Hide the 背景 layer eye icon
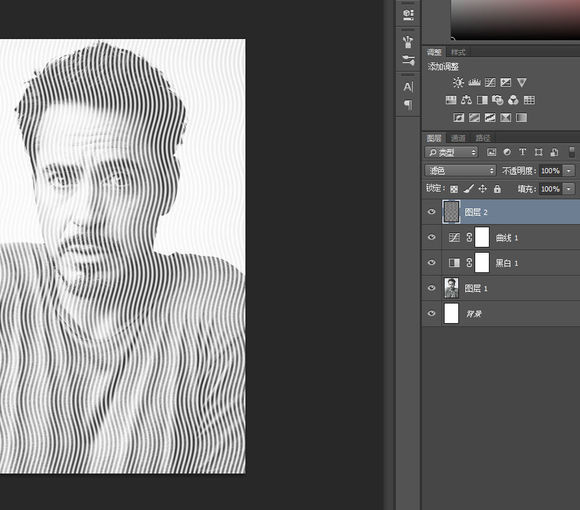The width and height of the screenshot is (580, 510). [x=431, y=313]
